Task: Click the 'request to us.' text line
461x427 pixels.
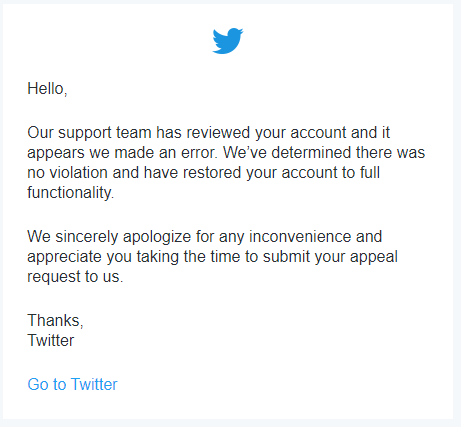Action: (x=75, y=277)
